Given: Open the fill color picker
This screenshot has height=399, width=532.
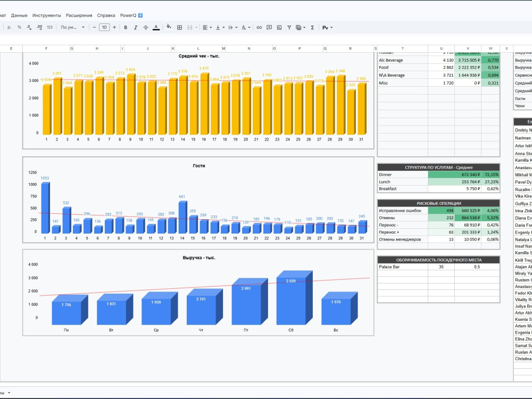Looking at the screenshot, I should coord(169,28).
